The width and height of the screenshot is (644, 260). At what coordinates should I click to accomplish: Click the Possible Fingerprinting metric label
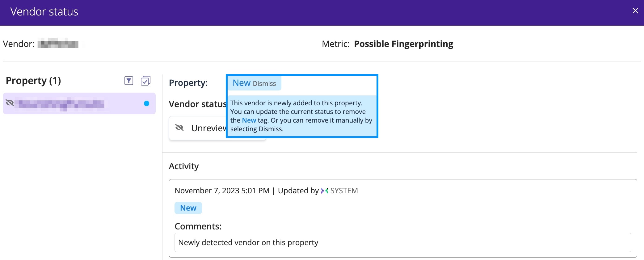tap(404, 44)
